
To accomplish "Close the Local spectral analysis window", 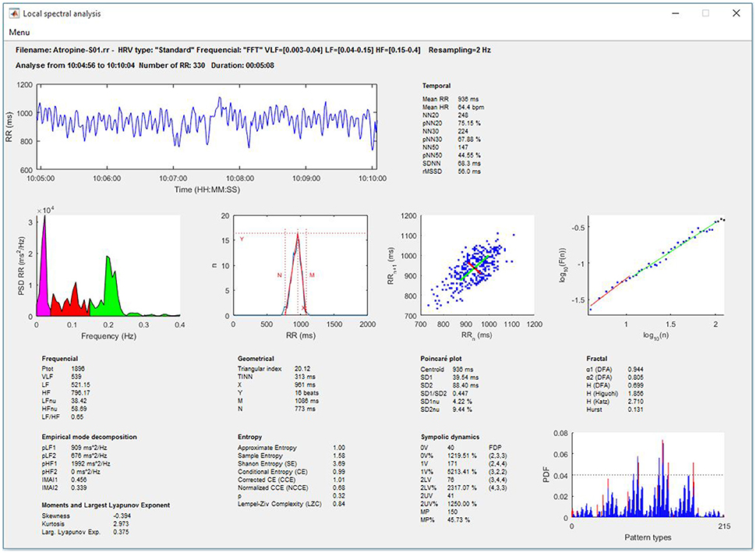I will 737,13.
